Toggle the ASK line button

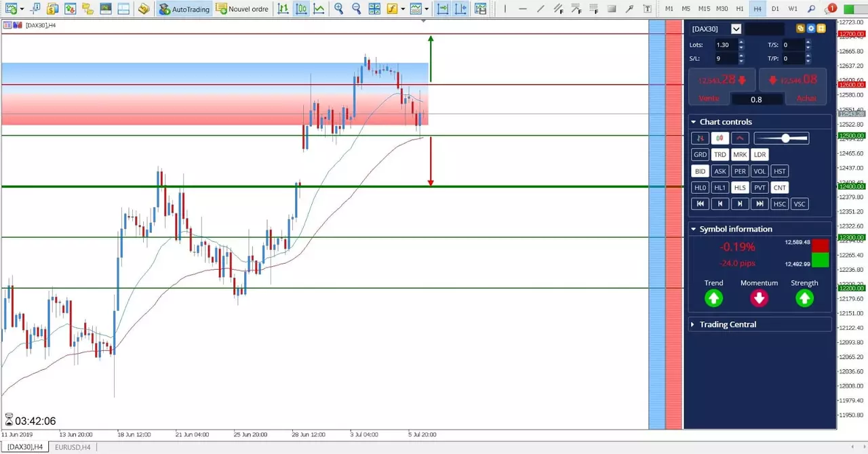click(719, 171)
